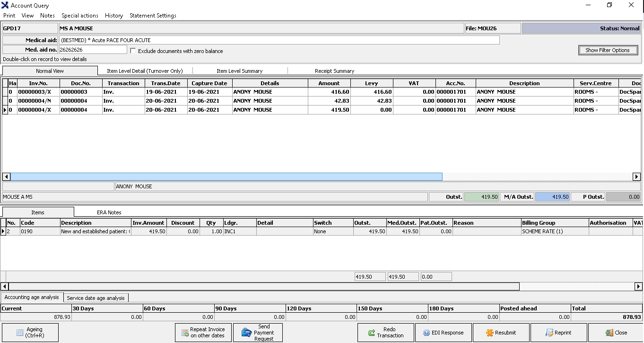This screenshot has width=644, height=343.
Task: Click the Resubmit button icon
Action: 489,333
